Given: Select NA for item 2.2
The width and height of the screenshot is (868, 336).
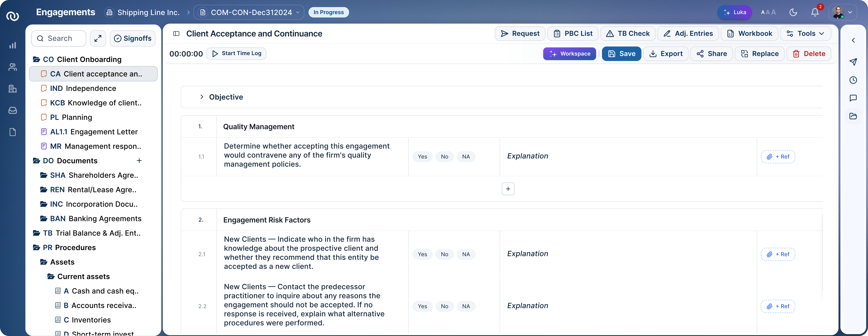Looking at the screenshot, I should pyautogui.click(x=466, y=306).
